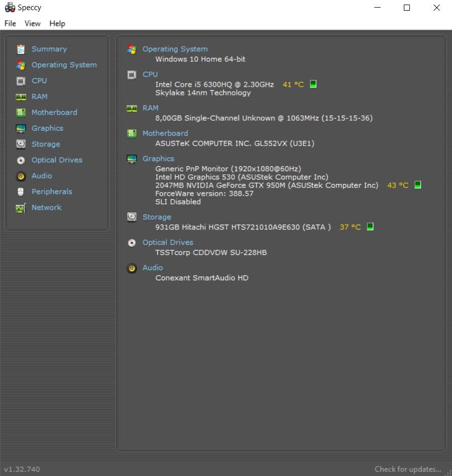Click the Storage drive icon in main panel
Image resolution: width=452 pixels, height=476 pixels.
click(x=131, y=217)
